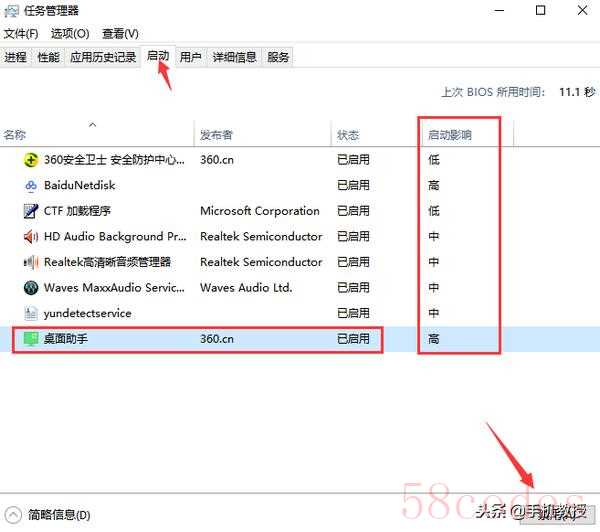Click 已启用 status in BaiduNetdisk row
The image size is (600, 532).
(x=353, y=186)
